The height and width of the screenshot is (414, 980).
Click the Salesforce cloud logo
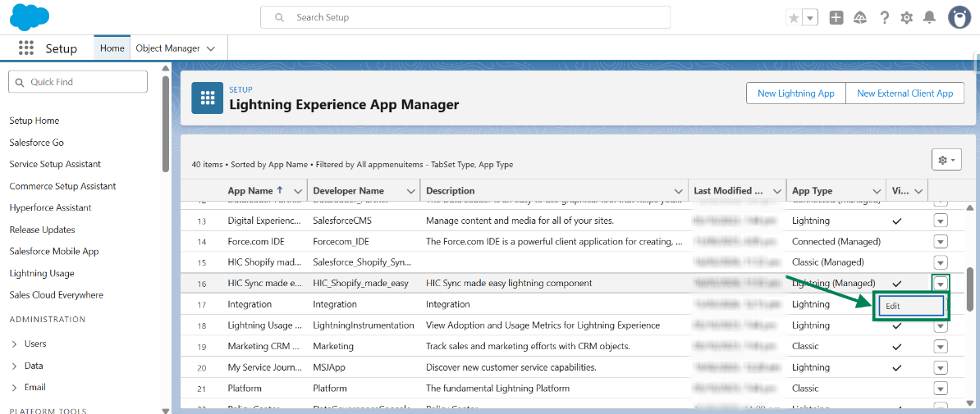(x=30, y=17)
